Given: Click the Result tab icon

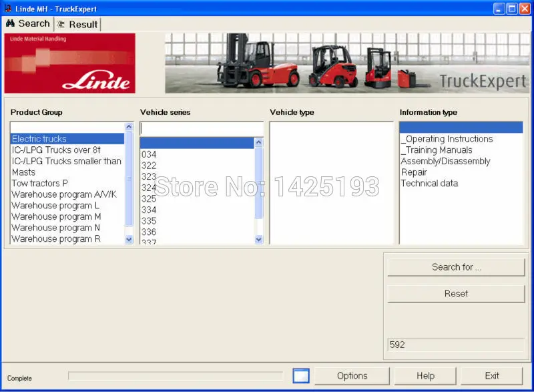Looking at the screenshot, I should tap(61, 24).
